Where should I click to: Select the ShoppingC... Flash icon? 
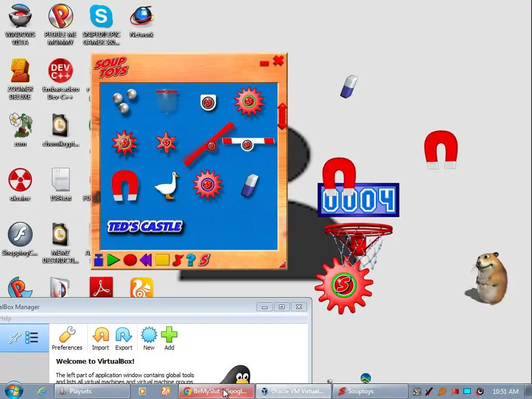tap(20, 239)
